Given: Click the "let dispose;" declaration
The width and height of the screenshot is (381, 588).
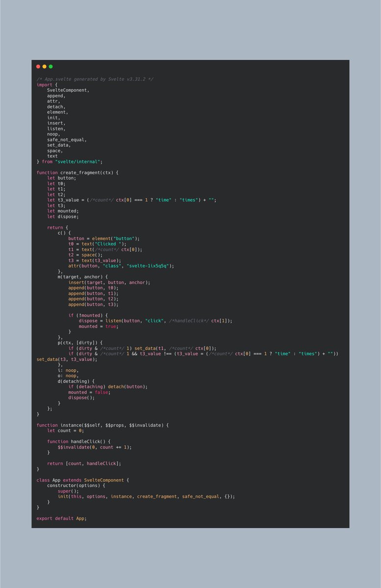Looking at the screenshot, I should 63,217.
